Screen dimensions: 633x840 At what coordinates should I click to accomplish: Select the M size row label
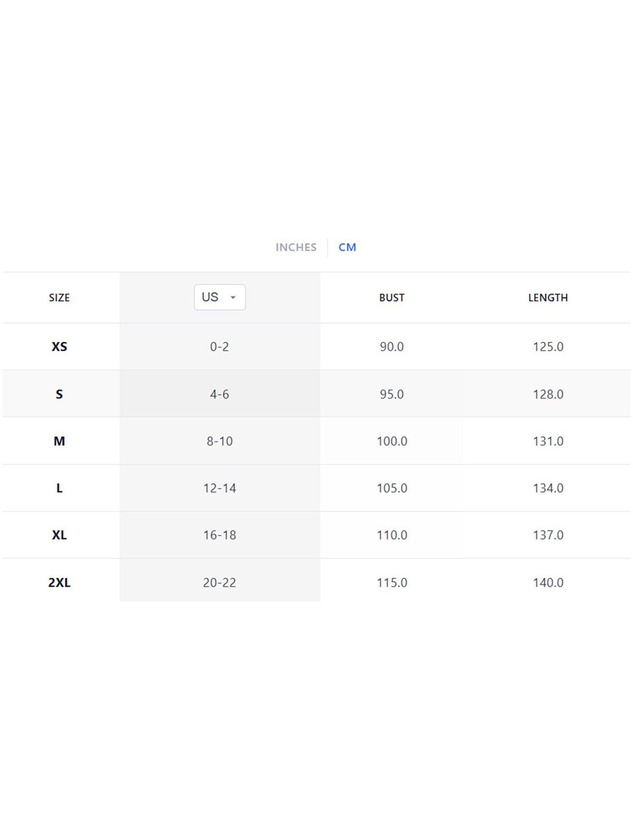coord(59,441)
